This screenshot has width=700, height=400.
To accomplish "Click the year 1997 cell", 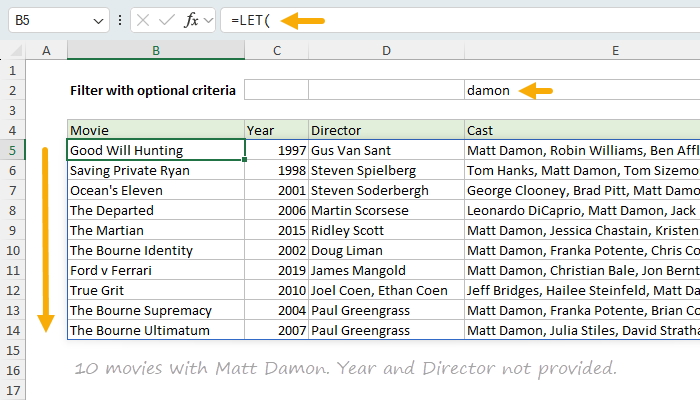I will 276,150.
